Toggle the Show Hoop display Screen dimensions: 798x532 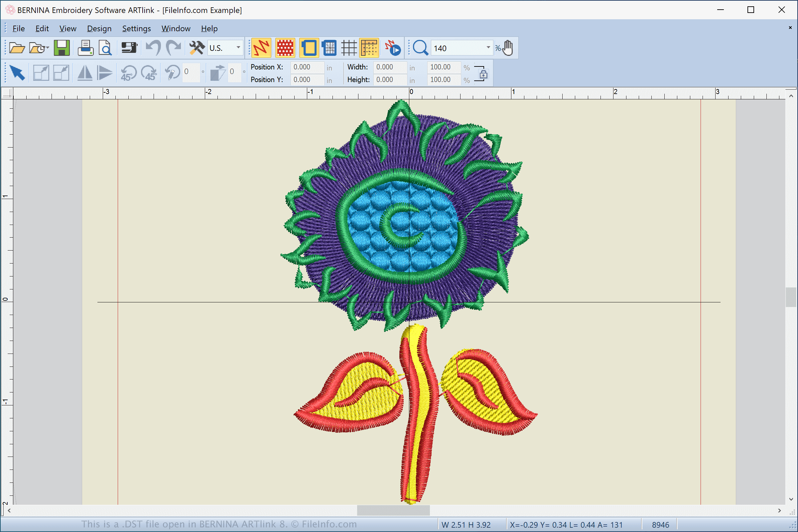309,48
